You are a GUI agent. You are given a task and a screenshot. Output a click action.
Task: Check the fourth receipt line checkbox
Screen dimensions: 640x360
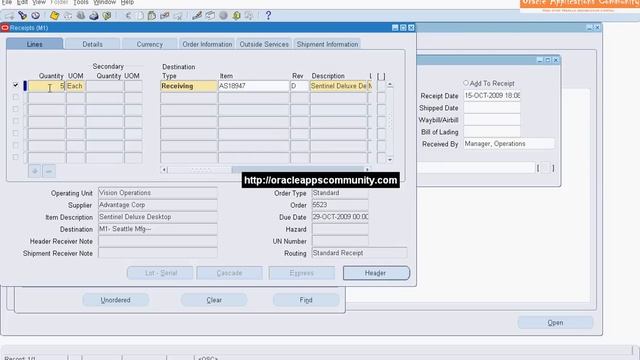(x=16, y=121)
